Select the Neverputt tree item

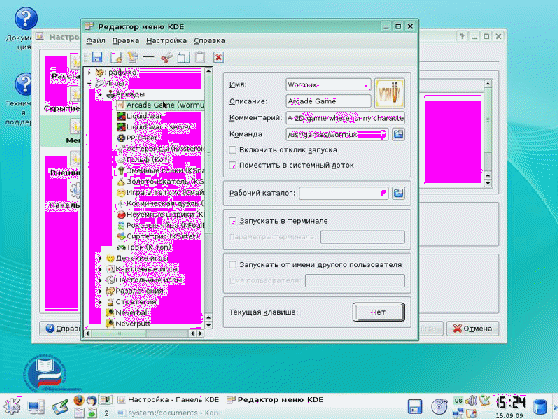point(128,324)
